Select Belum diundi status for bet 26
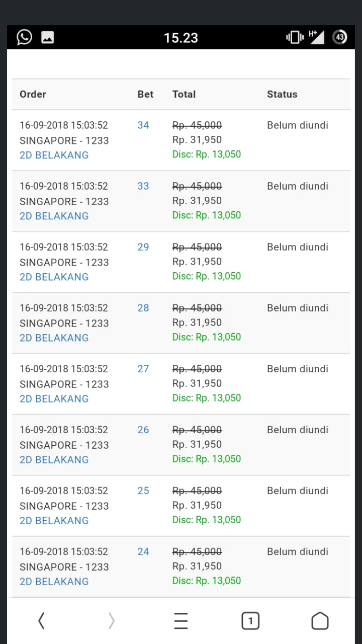Screen dimensions: 362x644 tap(297, 430)
